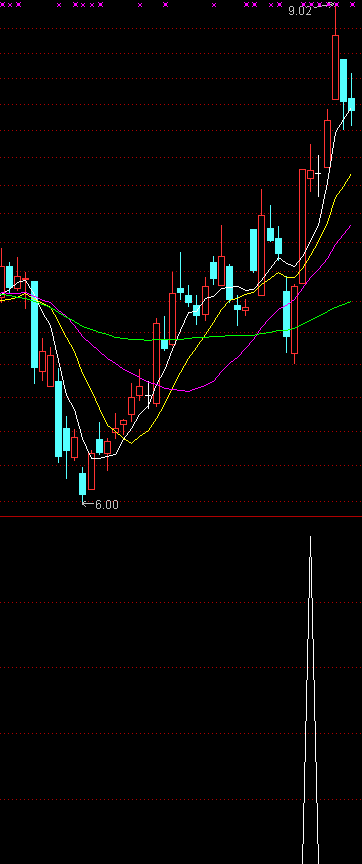Click the 9.02 high price label

click(x=300, y=10)
